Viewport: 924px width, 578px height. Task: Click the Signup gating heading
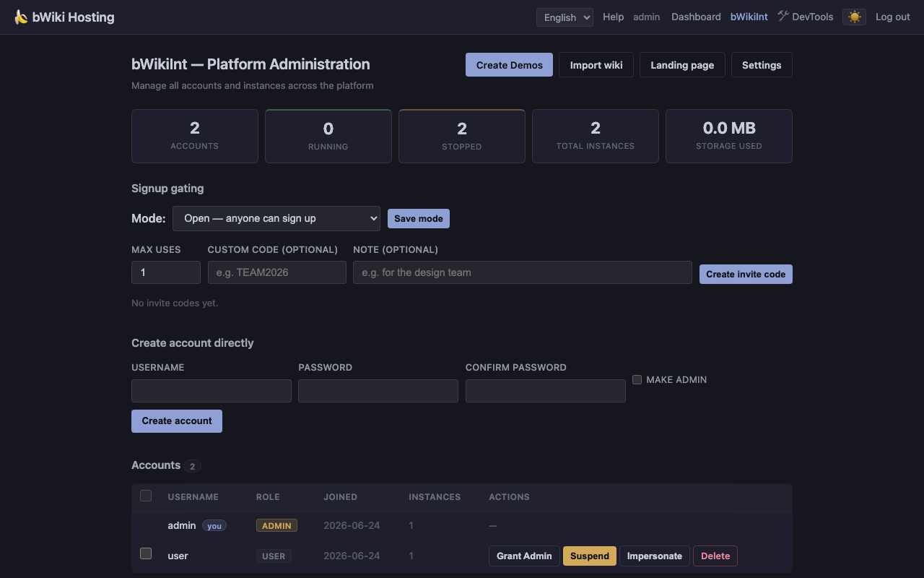click(x=167, y=189)
